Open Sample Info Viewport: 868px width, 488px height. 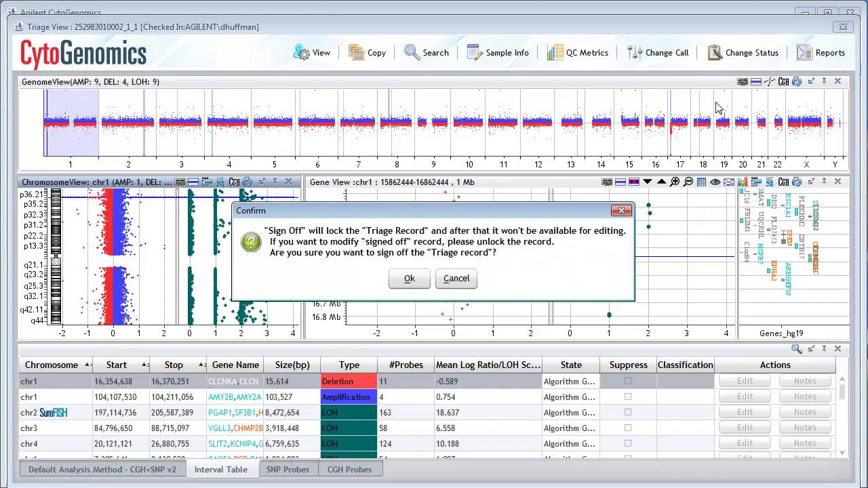(498, 52)
